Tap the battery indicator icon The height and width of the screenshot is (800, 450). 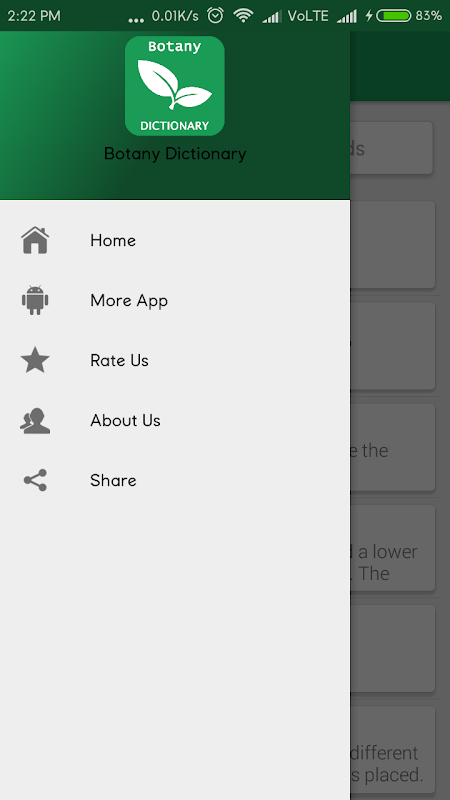tap(393, 16)
